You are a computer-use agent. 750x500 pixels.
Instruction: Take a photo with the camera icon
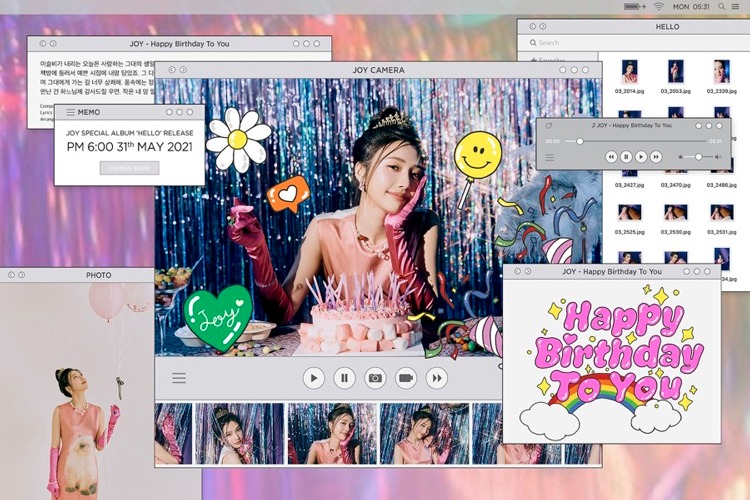coord(375,378)
